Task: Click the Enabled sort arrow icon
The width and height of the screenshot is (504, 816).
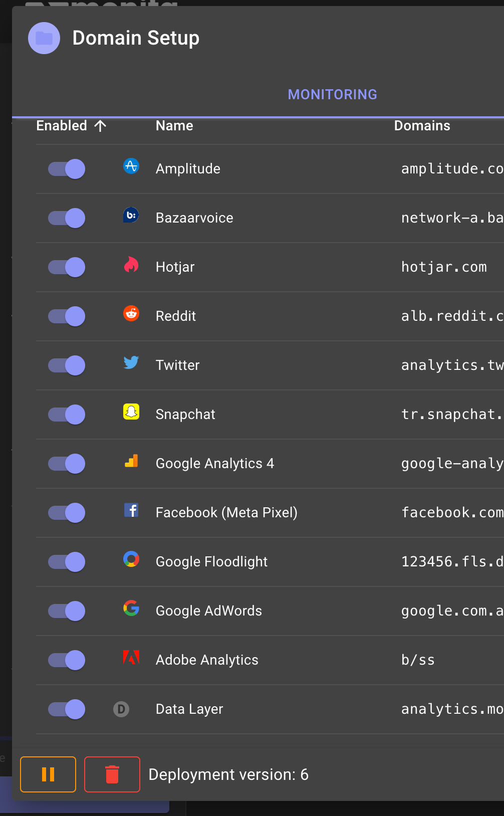Action: (100, 126)
